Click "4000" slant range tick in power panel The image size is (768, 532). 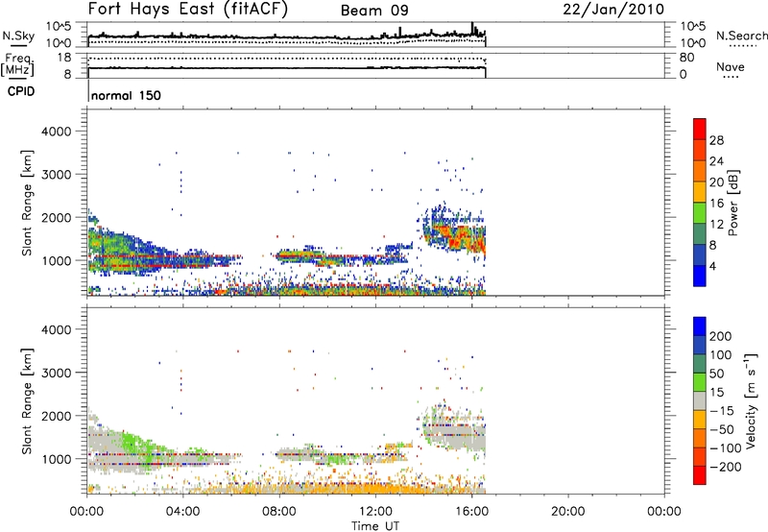[57, 132]
